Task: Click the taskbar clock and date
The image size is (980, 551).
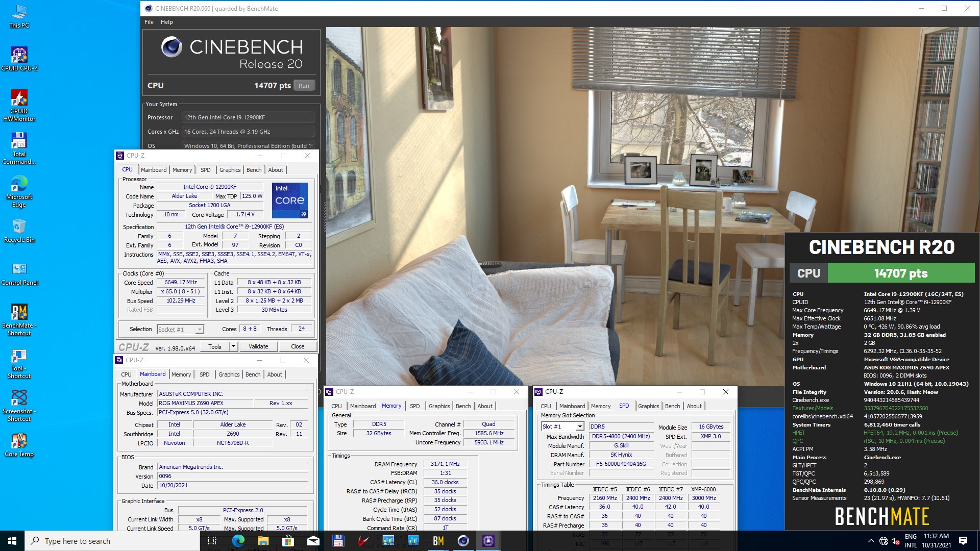Action: (x=936, y=541)
